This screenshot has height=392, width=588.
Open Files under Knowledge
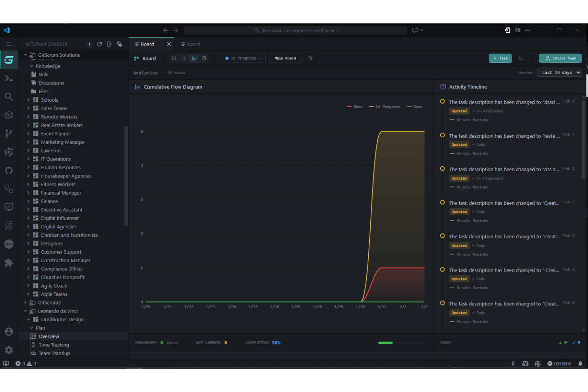click(x=43, y=91)
